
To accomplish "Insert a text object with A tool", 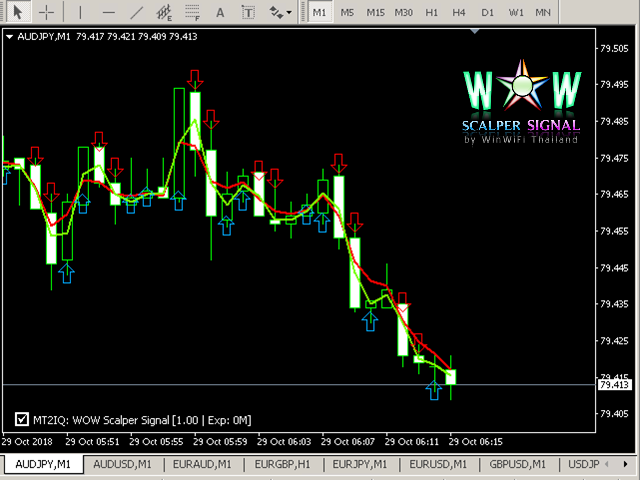I will click(x=220, y=12).
